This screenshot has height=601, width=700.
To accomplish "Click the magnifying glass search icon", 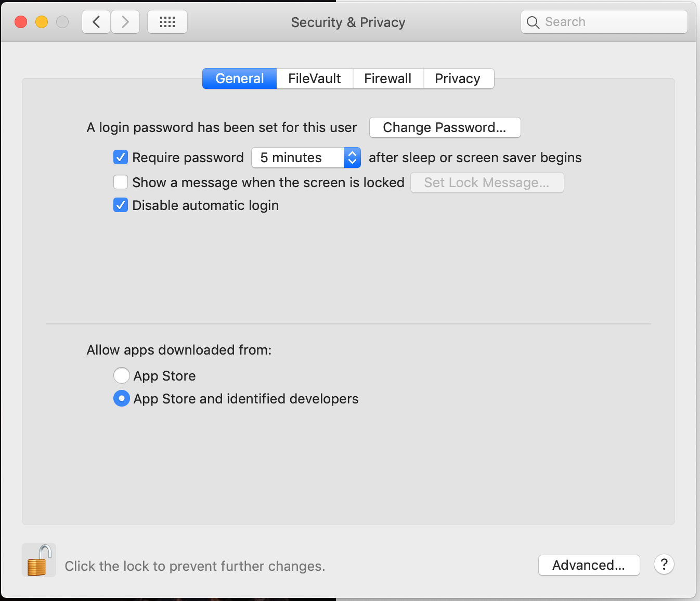I will [x=533, y=22].
